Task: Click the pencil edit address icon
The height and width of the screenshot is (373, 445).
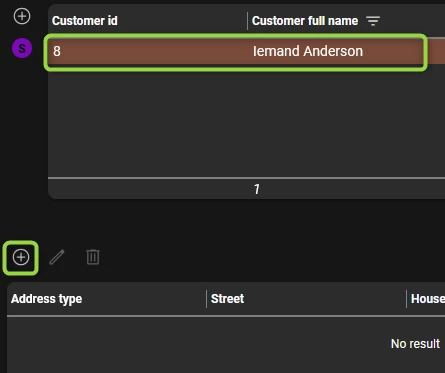Action: [x=57, y=257]
